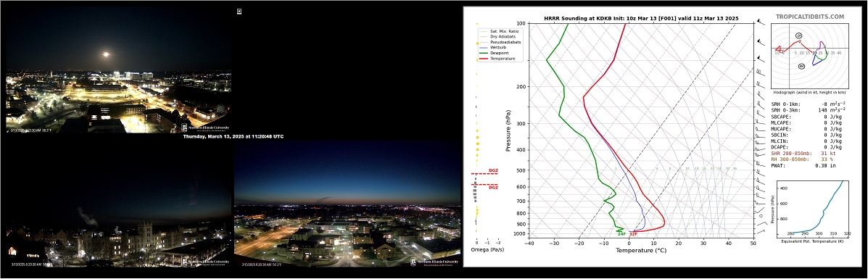Click the Northern Illinois University logo on the twilight webcam
This screenshot has height=279, width=868.
(435, 262)
